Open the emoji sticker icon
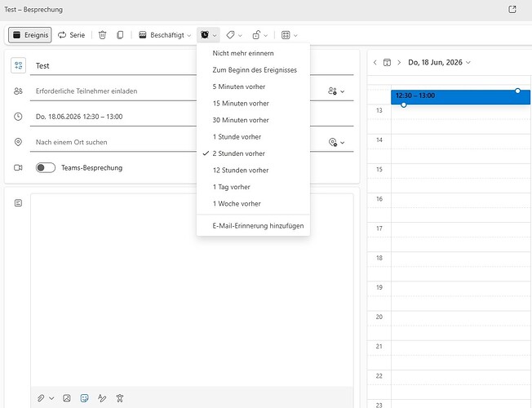532x408 pixels. click(x=85, y=398)
